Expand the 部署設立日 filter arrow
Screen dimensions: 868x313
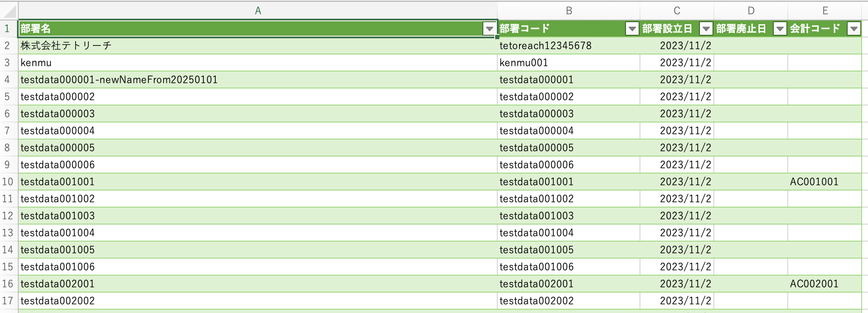(706, 29)
